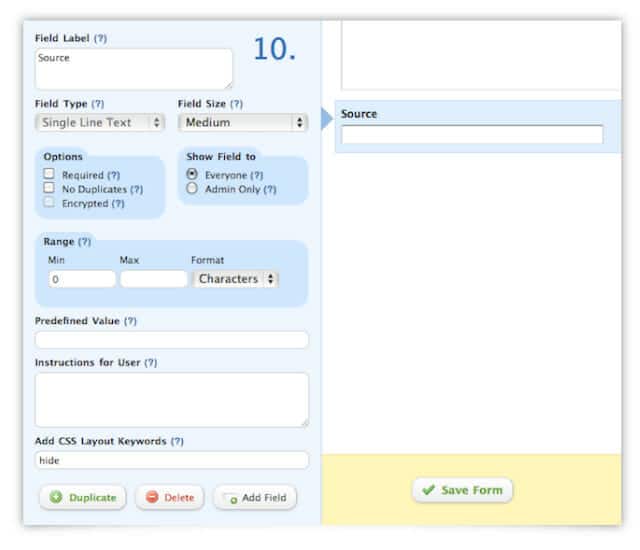Click the large text area above the Source field
This screenshot has width=640, height=550.
(x=481, y=55)
